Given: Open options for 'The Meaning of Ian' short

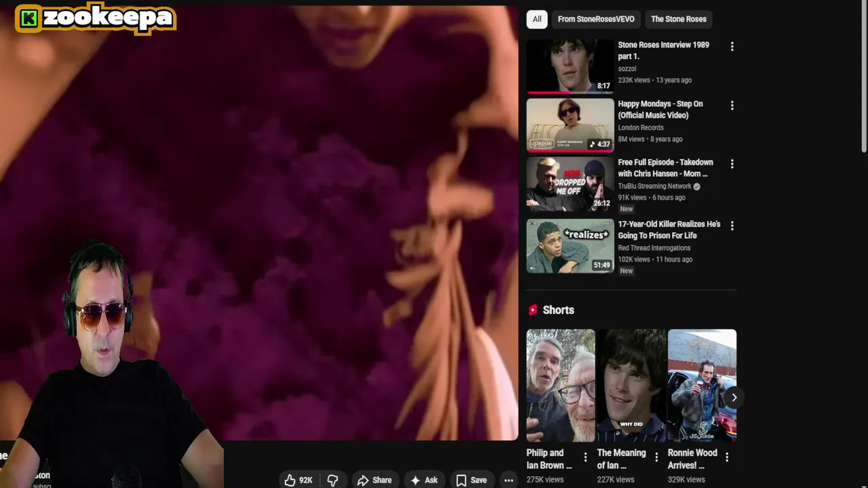Looking at the screenshot, I should point(656,457).
